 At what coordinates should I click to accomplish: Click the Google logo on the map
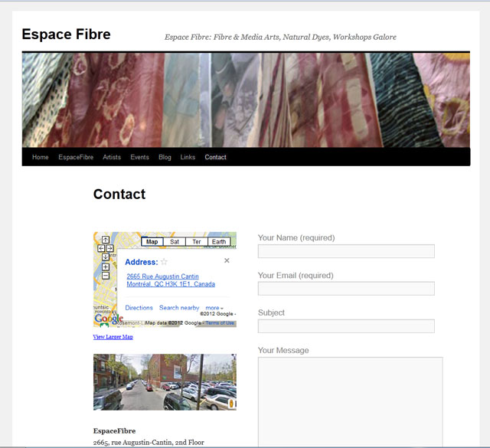coord(109,319)
